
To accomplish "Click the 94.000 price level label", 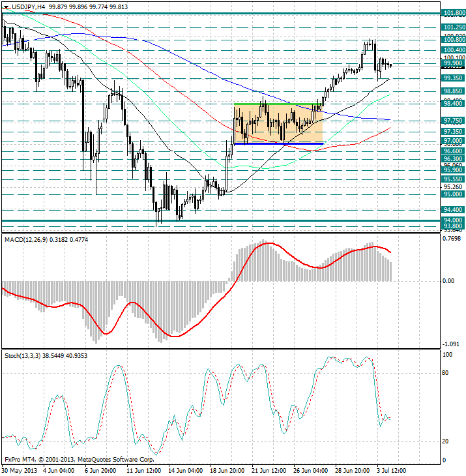I will [x=453, y=220].
